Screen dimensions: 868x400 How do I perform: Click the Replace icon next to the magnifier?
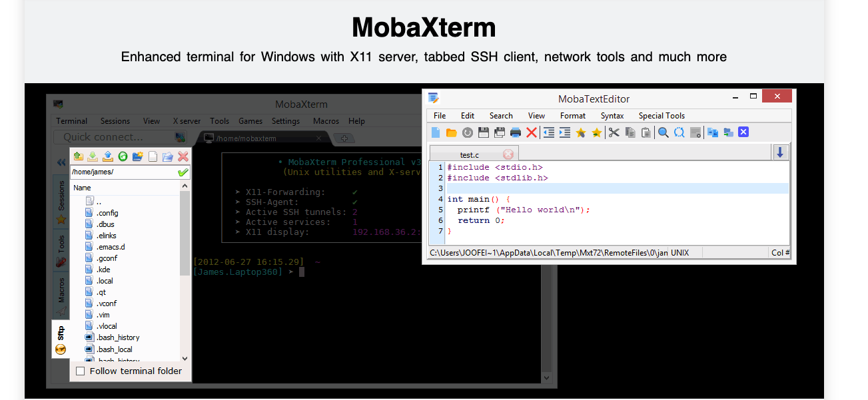point(679,132)
